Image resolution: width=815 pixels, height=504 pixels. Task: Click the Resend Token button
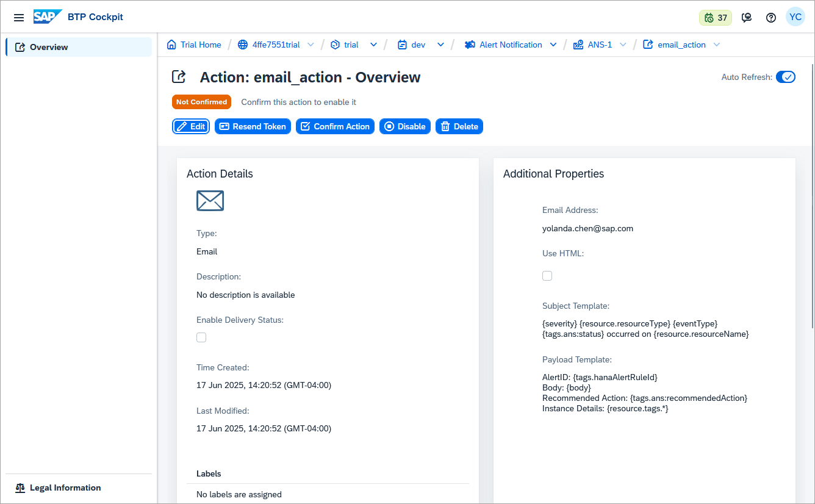click(253, 126)
